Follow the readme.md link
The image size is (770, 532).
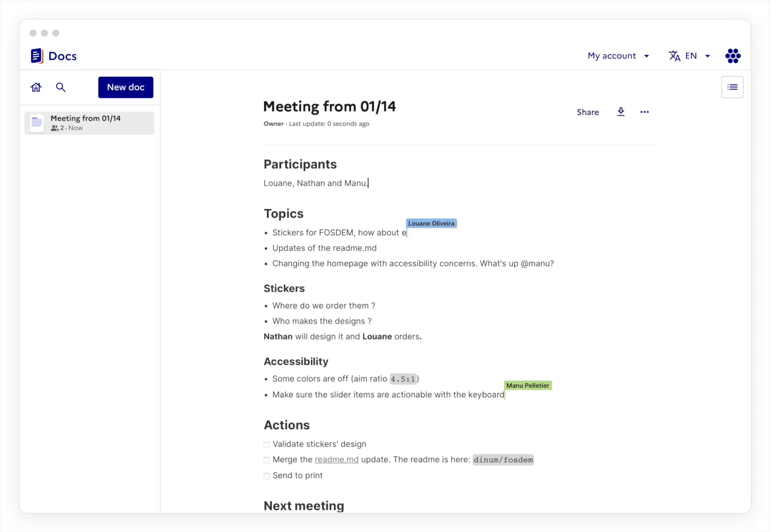pyautogui.click(x=337, y=459)
